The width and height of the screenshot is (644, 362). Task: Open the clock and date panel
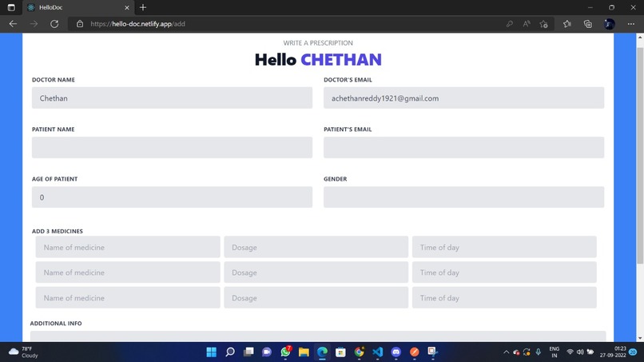613,352
